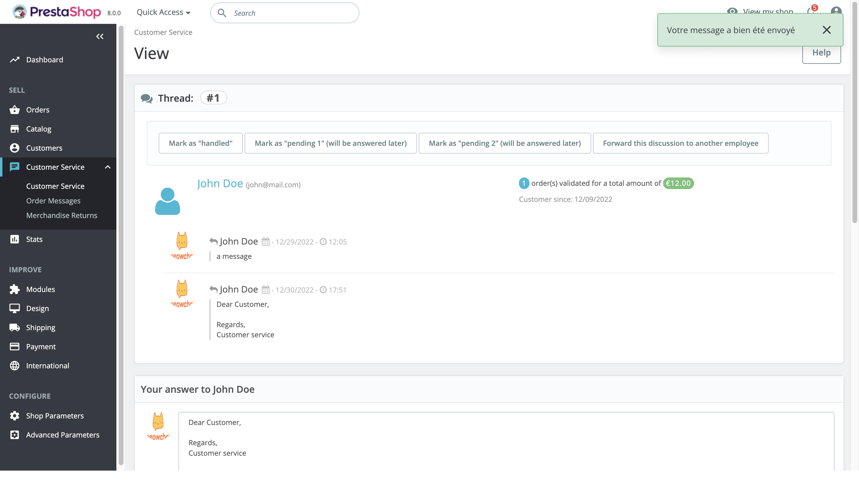This screenshot has width=859, height=504.
Task: Click the International globe icon
Action: pos(15,365)
